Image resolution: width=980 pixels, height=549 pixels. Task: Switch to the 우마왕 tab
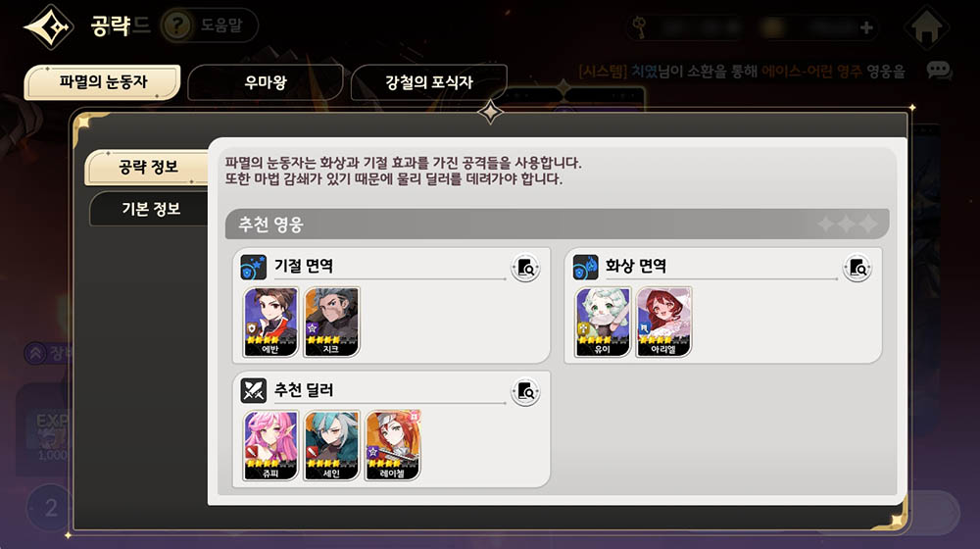(x=266, y=82)
